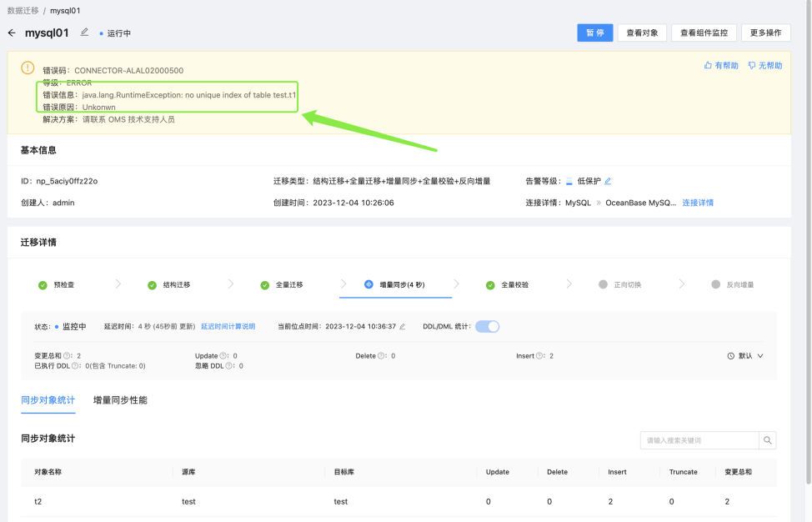This screenshot has height=522, width=812.
Task: Select the 预检查 step
Action: coord(57,285)
